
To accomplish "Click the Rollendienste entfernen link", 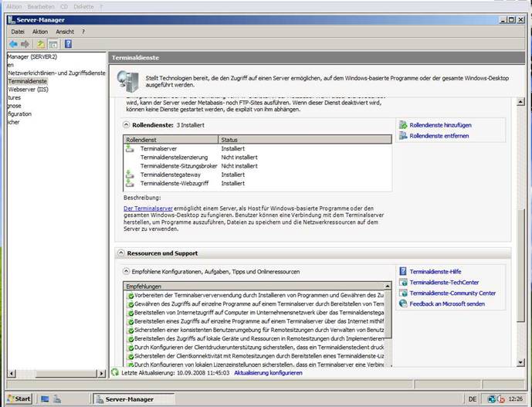I will pos(439,136).
